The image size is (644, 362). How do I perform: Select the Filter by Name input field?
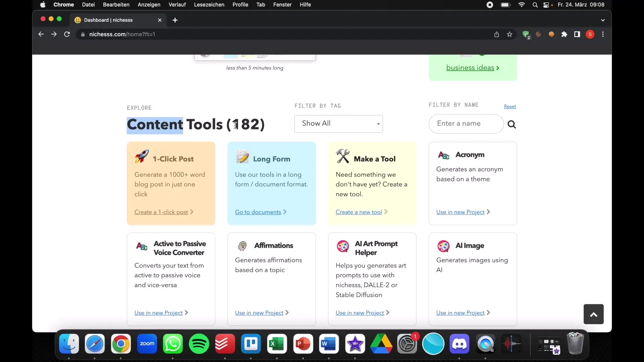pyautogui.click(x=466, y=123)
